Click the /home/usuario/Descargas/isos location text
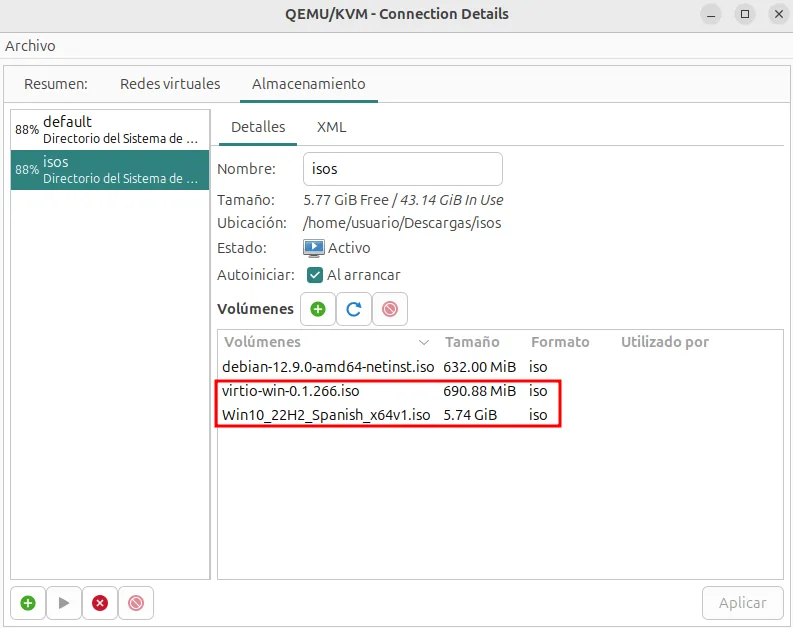This screenshot has width=793, height=628. click(402, 223)
